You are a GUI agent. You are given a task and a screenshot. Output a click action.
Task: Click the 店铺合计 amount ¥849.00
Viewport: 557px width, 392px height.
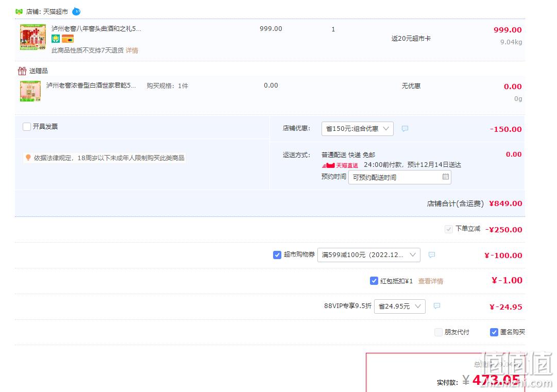(505, 203)
